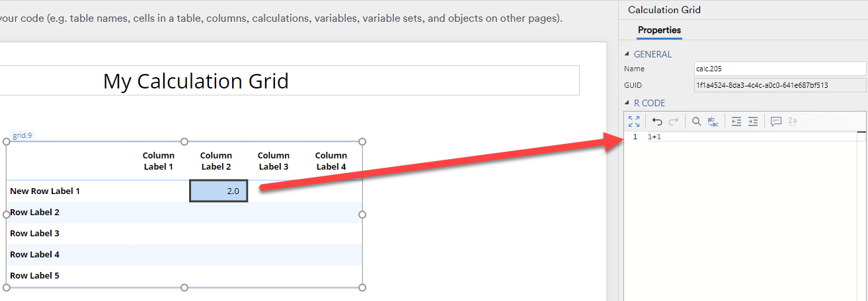868x301 pixels.
Task: Select the Row Label 4 row header
Action: [35, 254]
